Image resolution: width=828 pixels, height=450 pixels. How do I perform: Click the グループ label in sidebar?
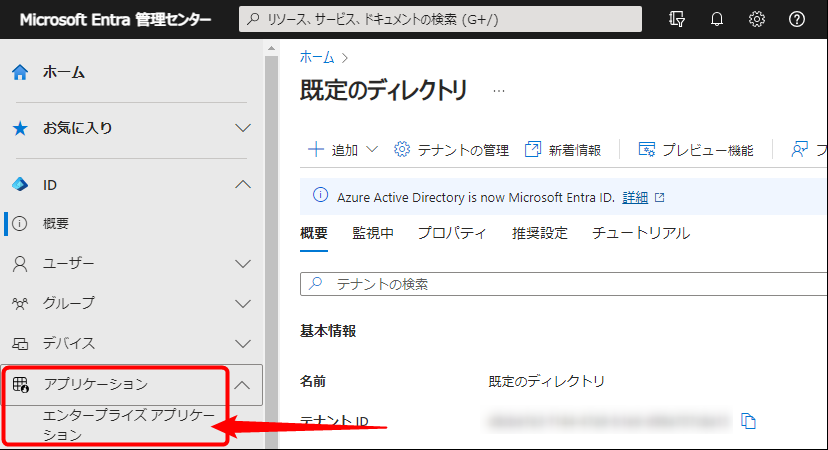[69, 304]
